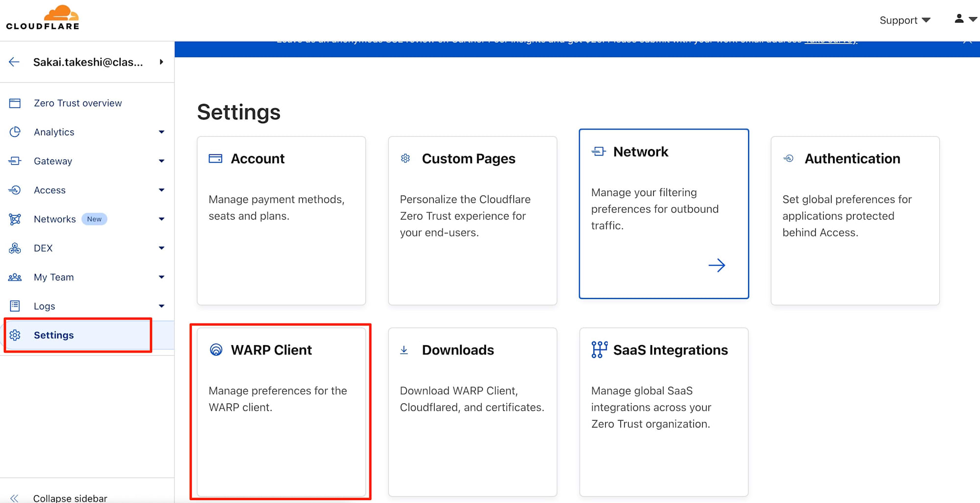980x503 pixels.
Task: Select Gateway in the sidebar
Action: click(53, 161)
